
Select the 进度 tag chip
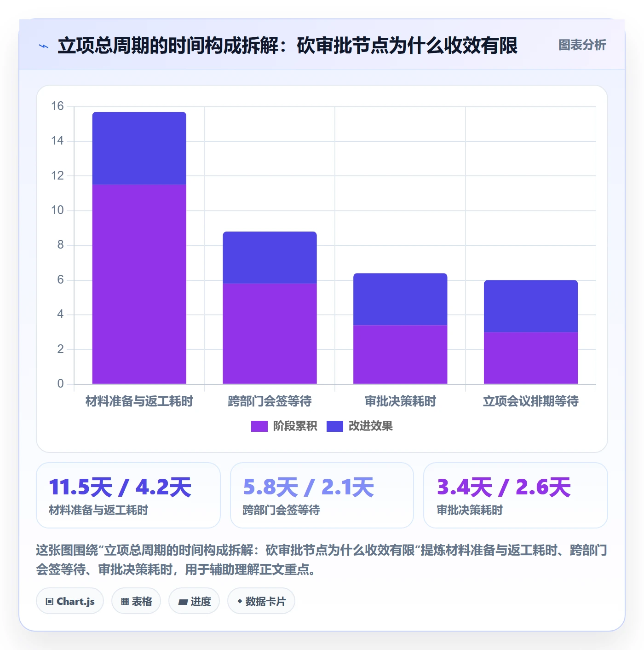194,601
